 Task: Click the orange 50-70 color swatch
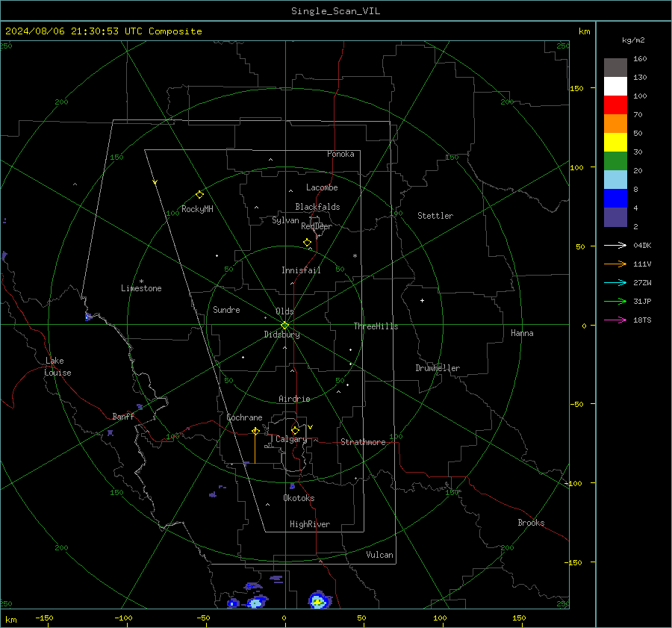pyautogui.click(x=615, y=123)
